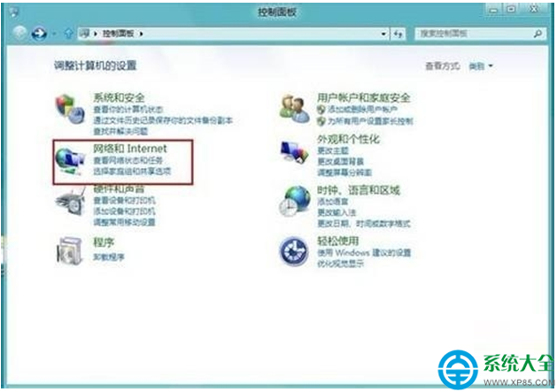Screen dimensions: 557x392
Task: Expand the address bar history dropdown arrow
Action: click(383, 35)
